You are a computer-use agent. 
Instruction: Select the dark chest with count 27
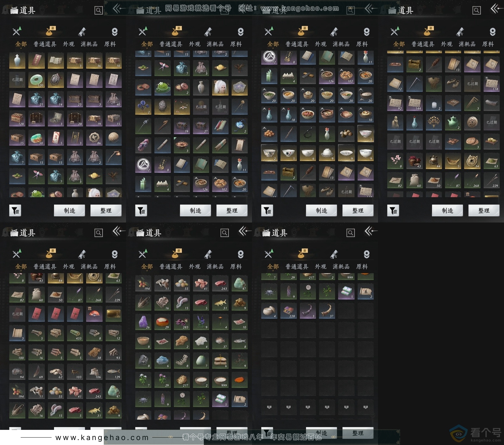click(201, 126)
